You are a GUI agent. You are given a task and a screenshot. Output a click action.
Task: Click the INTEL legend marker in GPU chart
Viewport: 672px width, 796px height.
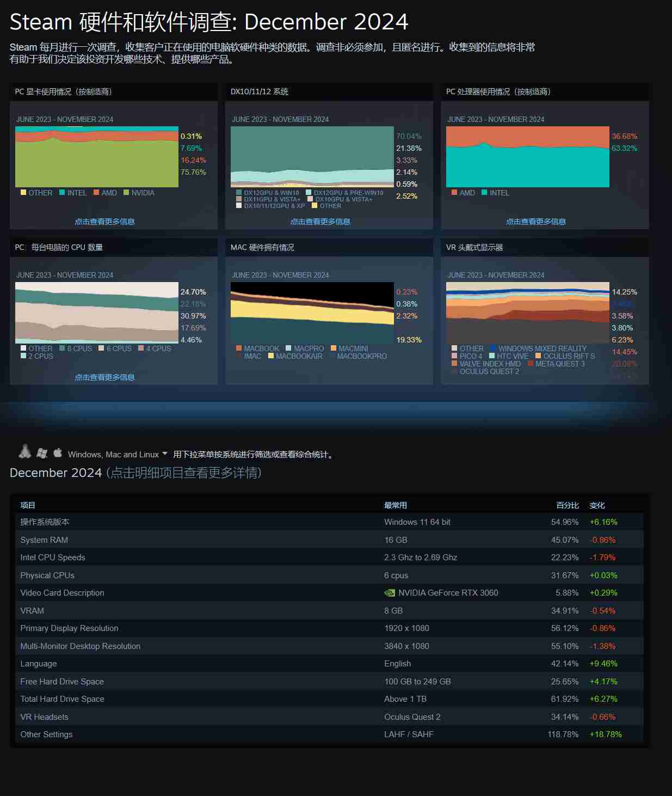pyautogui.click(x=63, y=193)
